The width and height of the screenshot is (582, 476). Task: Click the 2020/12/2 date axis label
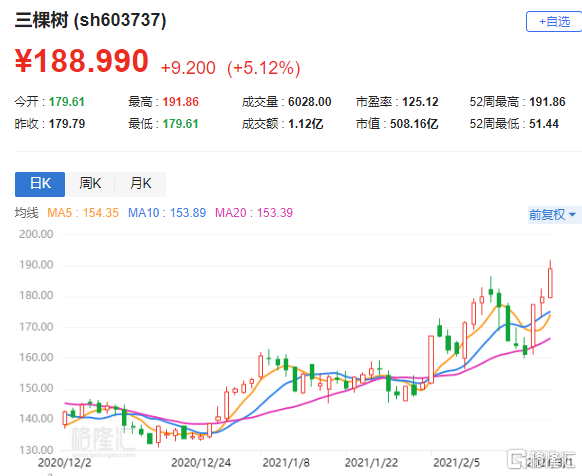(x=65, y=463)
